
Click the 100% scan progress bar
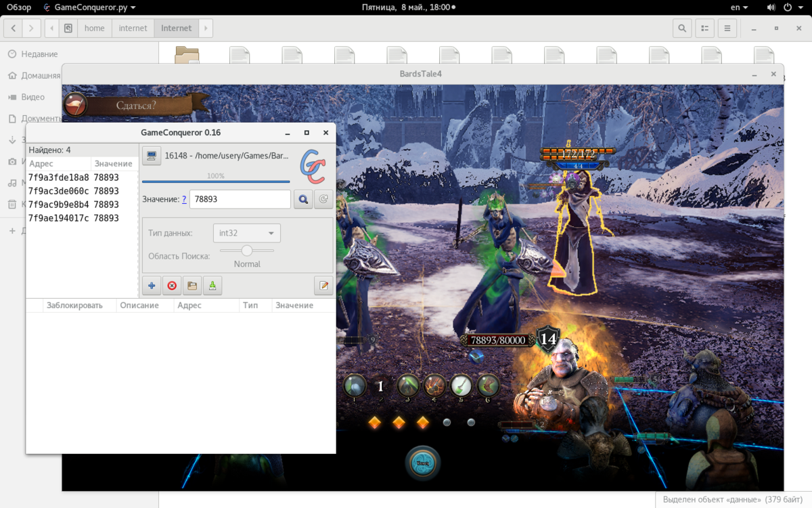pos(216,181)
